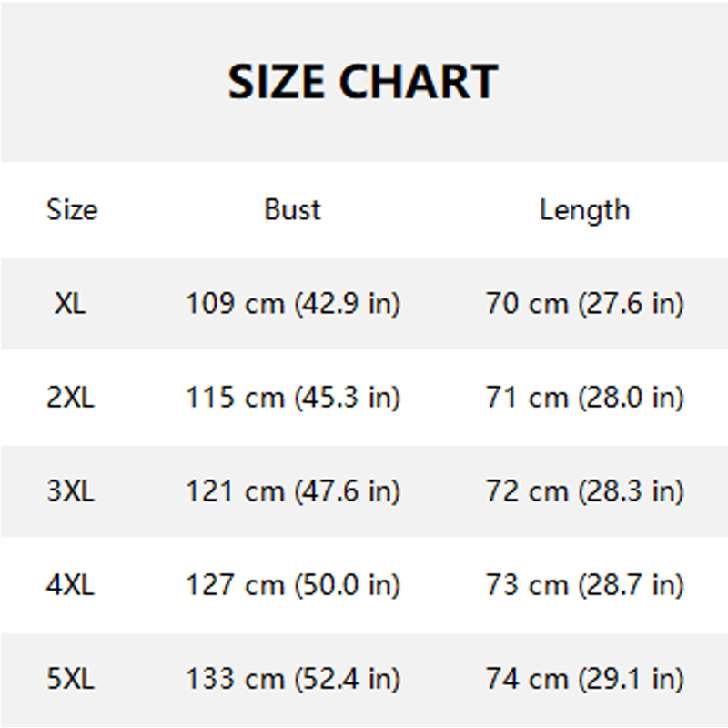
Task: Click the SIZE CHART title
Action: click(363, 82)
